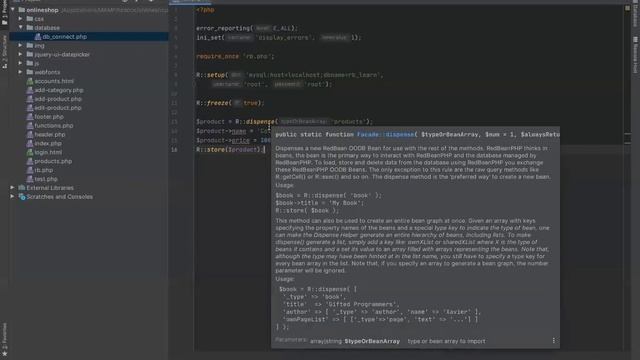640x360 pixels.
Task: Click the <?php opening tag
Action: pyautogui.click(x=205, y=10)
